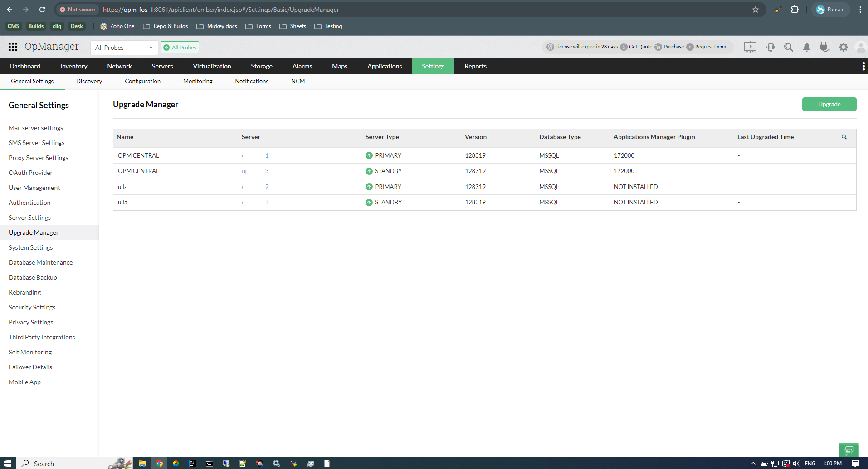Open the Inventory tab
Screen dimensions: 868x469
pos(74,66)
